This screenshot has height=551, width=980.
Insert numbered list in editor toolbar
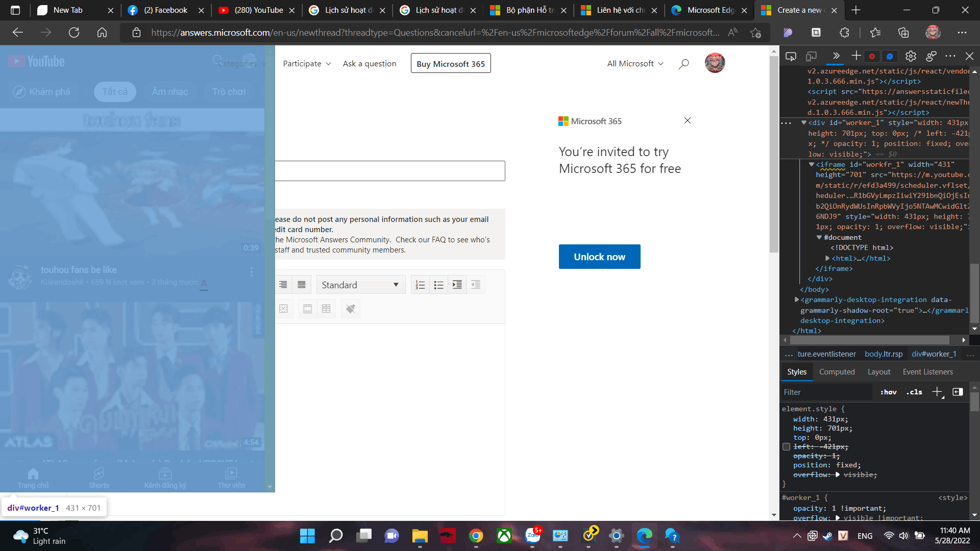(420, 285)
